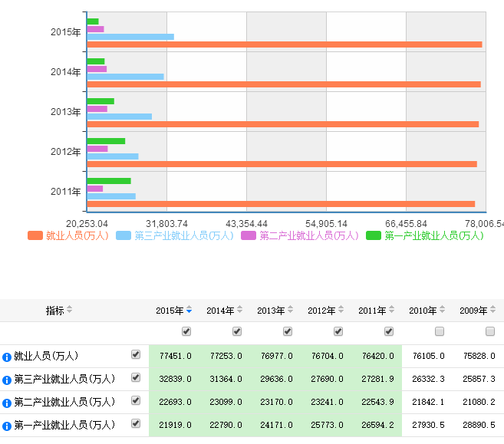Click 2013年 green primary industry bar

click(x=100, y=101)
